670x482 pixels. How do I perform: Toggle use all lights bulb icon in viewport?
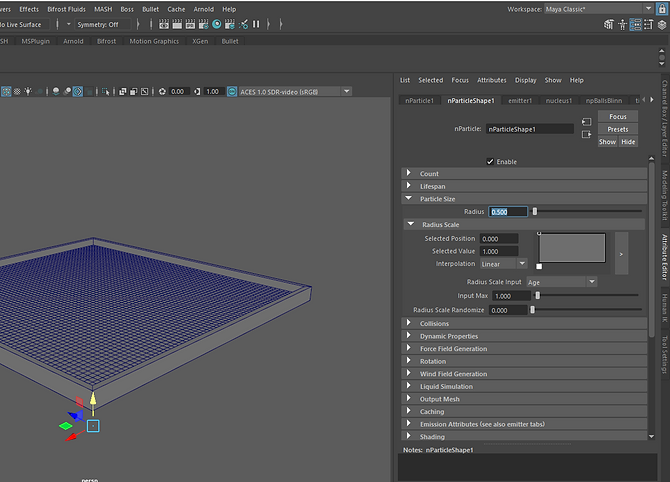pyautogui.click(x=28, y=91)
